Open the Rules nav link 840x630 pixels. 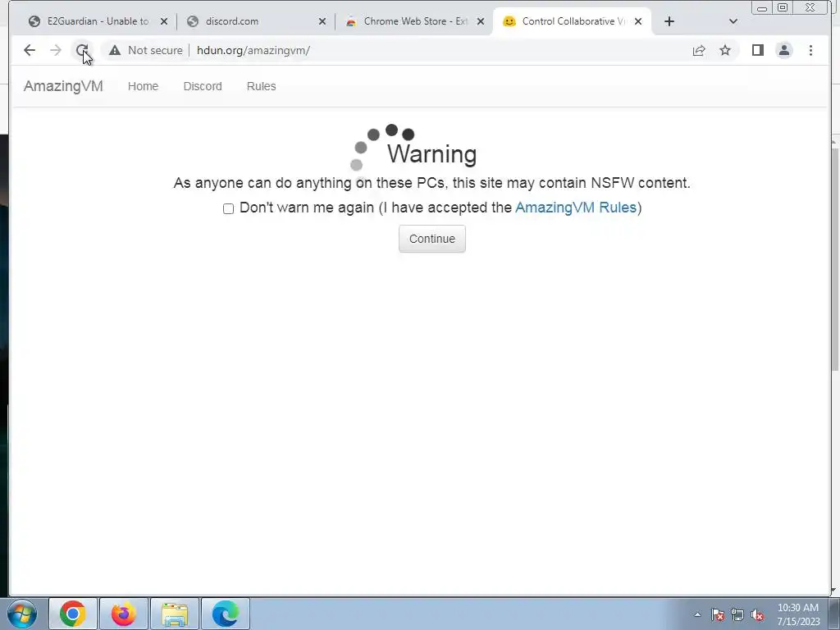[x=262, y=86]
